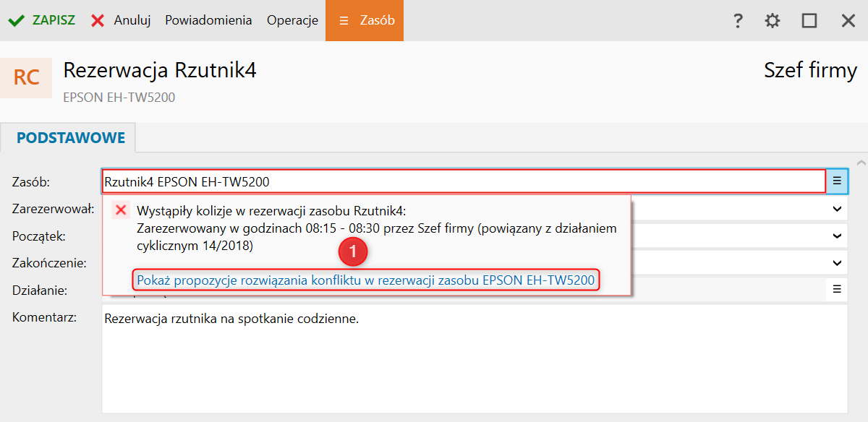Expand the Początek dropdown arrow
Viewport: 868px width, 422px height.
click(838, 236)
